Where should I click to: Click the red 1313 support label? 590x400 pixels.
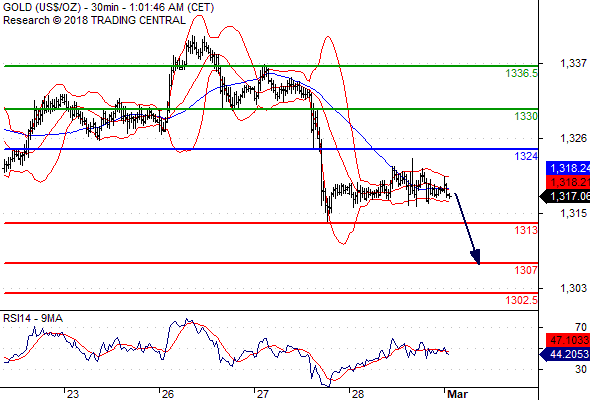(x=526, y=230)
